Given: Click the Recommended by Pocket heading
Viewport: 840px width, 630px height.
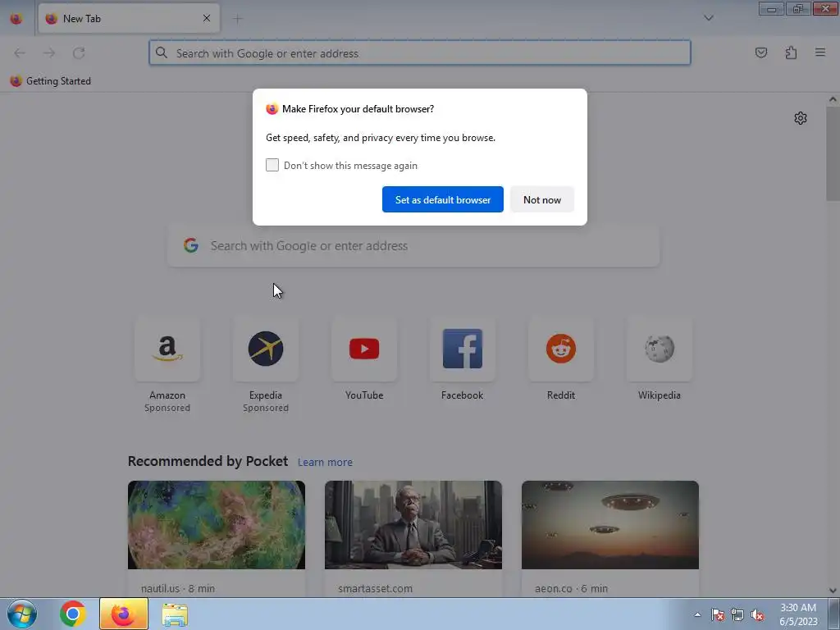Looking at the screenshot, I should (x=208, y=461).
